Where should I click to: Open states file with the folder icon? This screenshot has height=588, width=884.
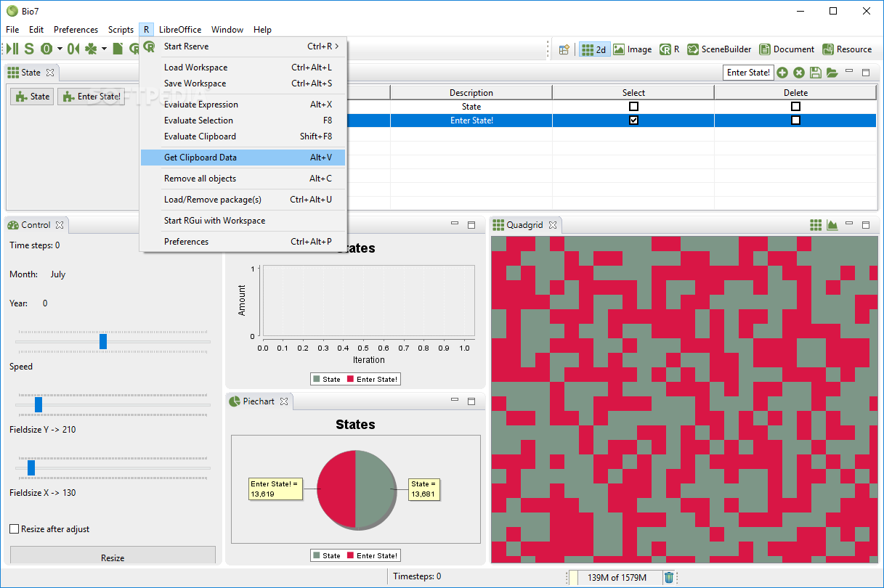[832, 73]
